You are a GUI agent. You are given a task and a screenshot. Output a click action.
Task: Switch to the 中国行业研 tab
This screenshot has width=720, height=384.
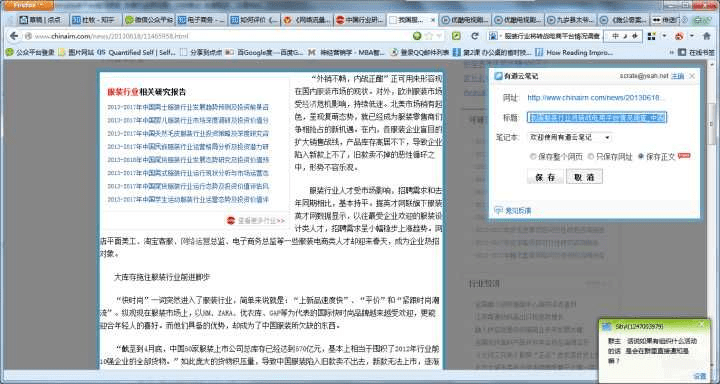point(359,20)
